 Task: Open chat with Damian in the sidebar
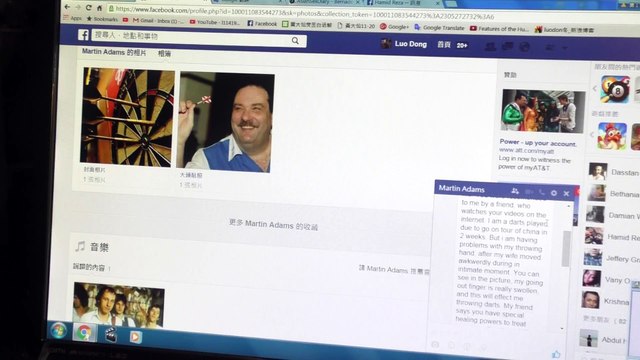(612, 215)
